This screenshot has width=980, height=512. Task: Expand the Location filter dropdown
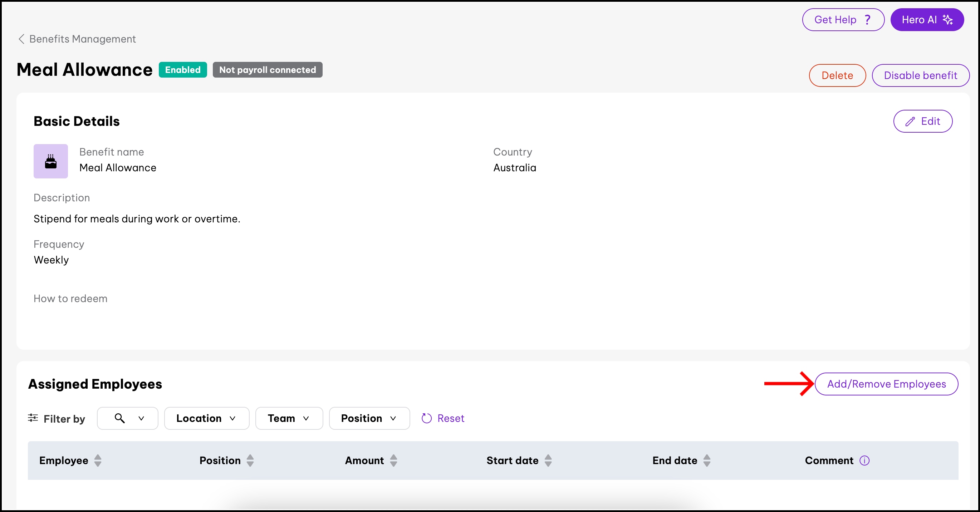click(207, 418)
